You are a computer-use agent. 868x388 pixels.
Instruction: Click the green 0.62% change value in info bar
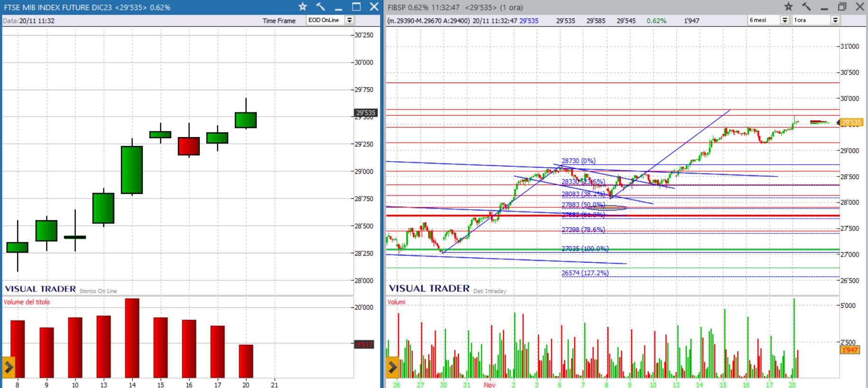[656, 21]
